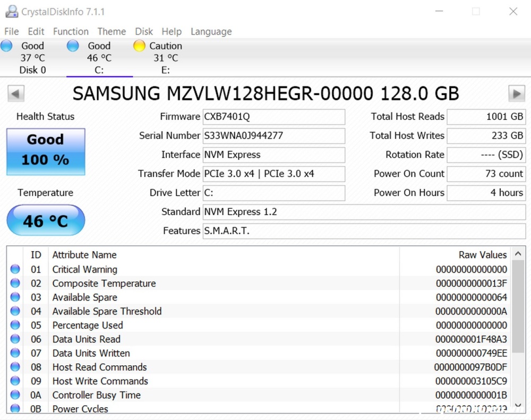Click the blue status orb for C: drive
531x420 pixels.
click(73, 46)
